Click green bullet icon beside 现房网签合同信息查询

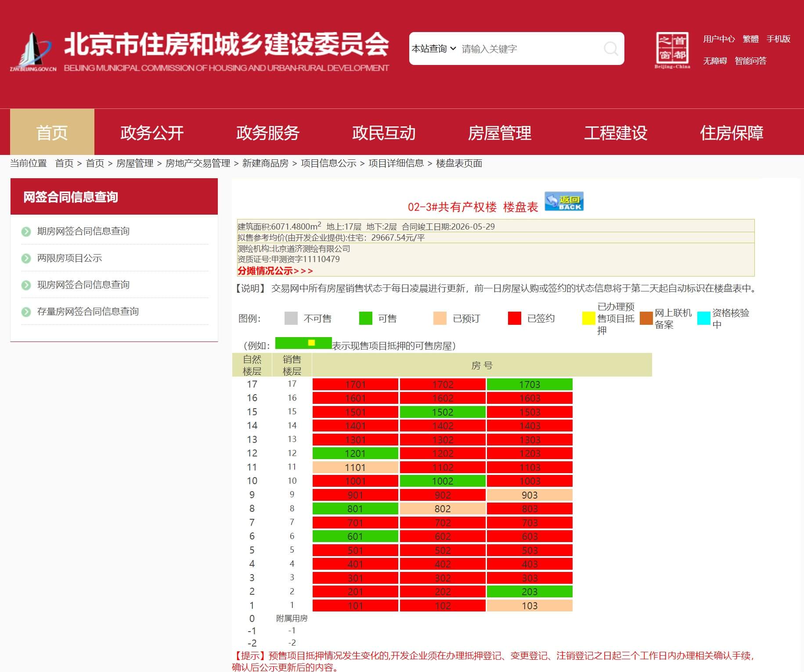[x=26, y=285]
